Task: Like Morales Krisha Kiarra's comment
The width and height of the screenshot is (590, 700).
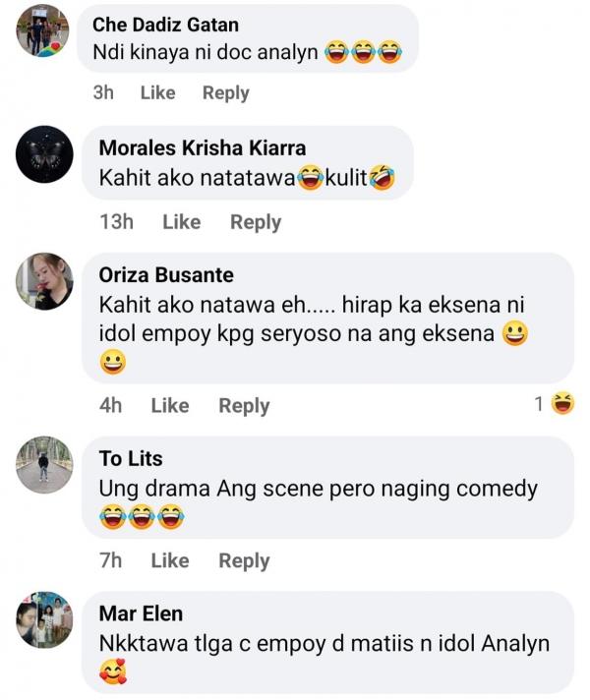Action: 181,222
